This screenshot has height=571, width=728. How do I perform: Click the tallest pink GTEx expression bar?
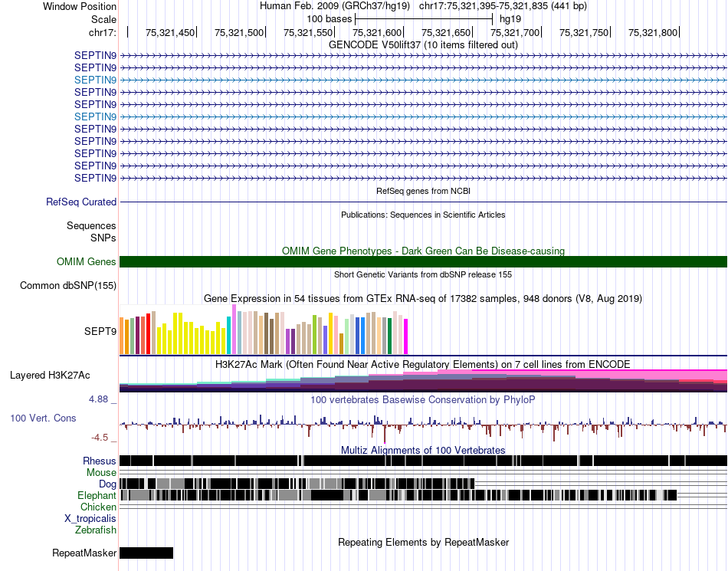234,329
